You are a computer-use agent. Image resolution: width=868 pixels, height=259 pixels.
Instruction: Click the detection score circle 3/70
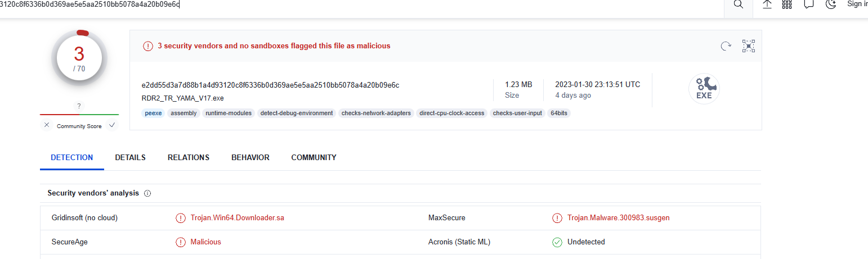coord(79,57)
